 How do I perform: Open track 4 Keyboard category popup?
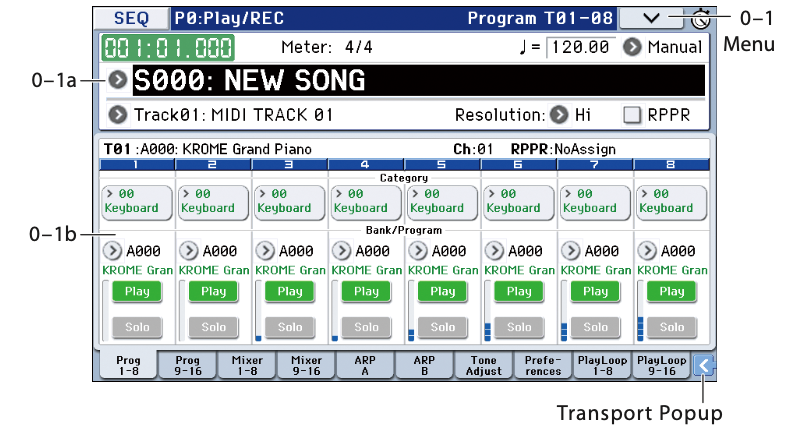coord(366,203)
